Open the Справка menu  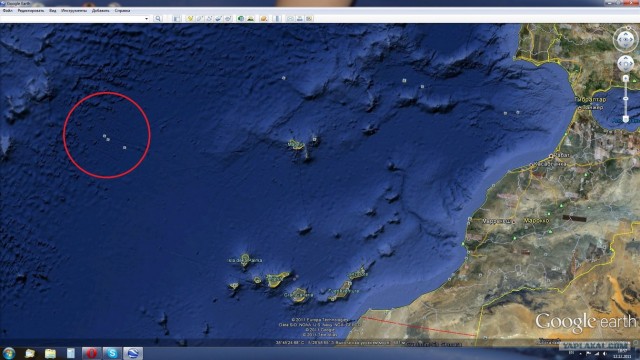pyautogui.click(x=122, y=11)
